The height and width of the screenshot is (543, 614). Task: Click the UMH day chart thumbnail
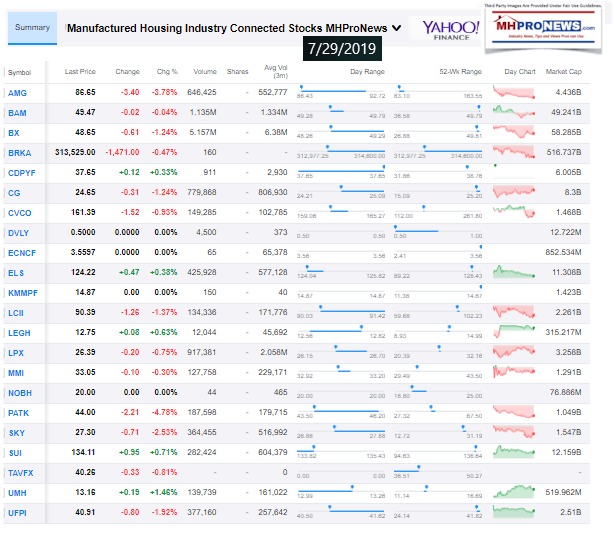(514, 492)
